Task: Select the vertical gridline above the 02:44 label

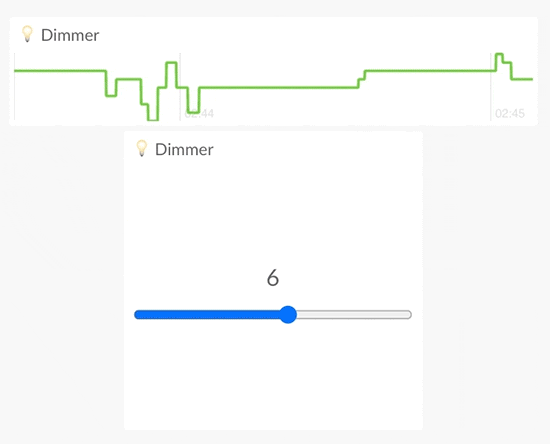Action: pos(180,87)
